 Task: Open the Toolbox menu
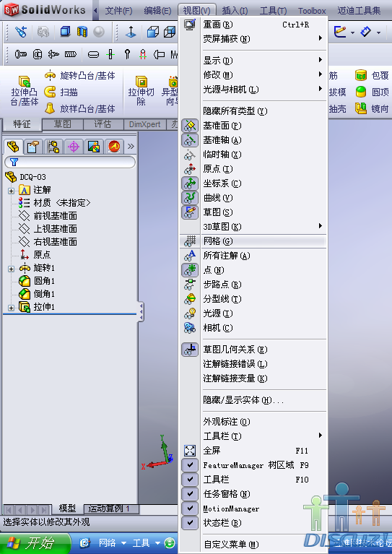click(x=312, y=11)
